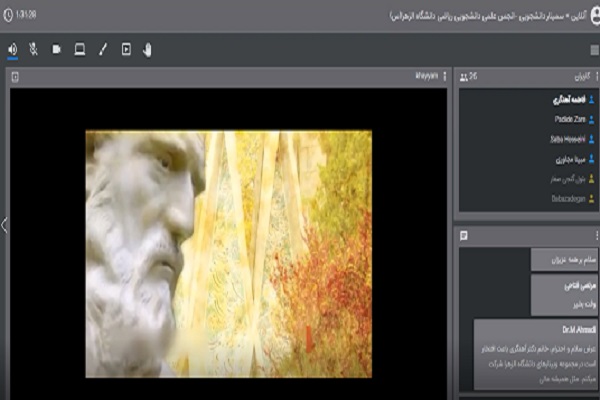600x400 pixels.
Task: Turn on the webcam camera icon
Action: pos(57,49)
